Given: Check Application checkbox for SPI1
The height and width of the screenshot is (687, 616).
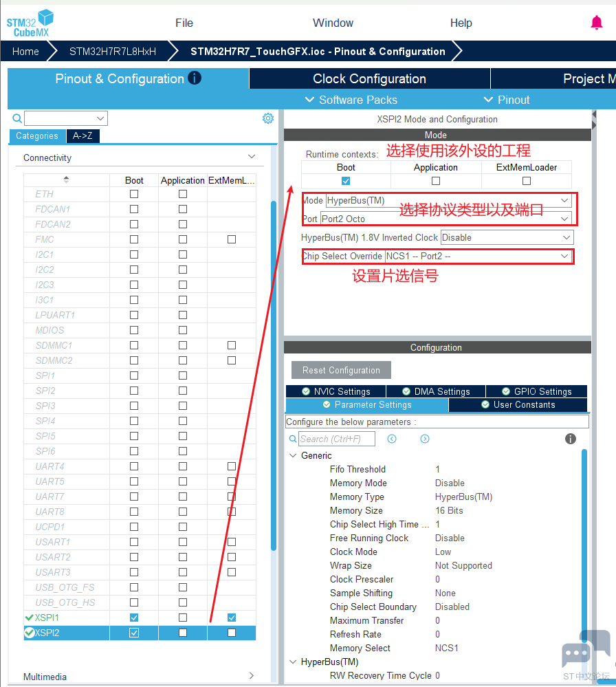Looking at the screenshot, I should pyautogui.click(x=183, y=375).
